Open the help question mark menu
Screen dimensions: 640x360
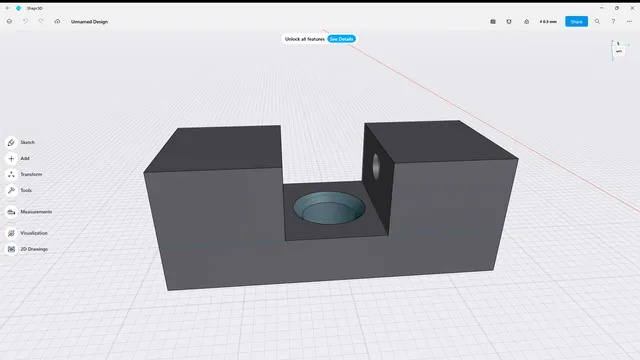click(x=613, y=22)
